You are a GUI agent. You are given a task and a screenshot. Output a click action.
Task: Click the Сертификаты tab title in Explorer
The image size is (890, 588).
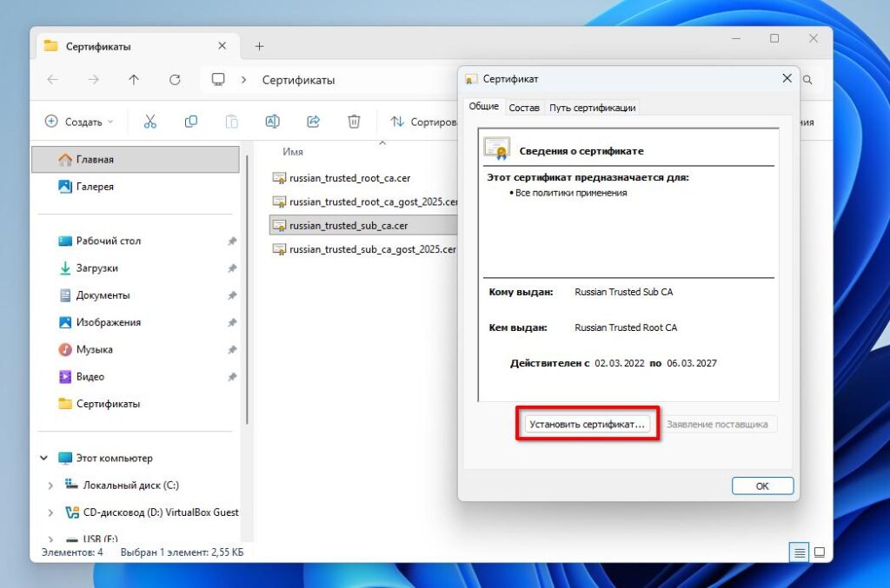tap(98, 47)
